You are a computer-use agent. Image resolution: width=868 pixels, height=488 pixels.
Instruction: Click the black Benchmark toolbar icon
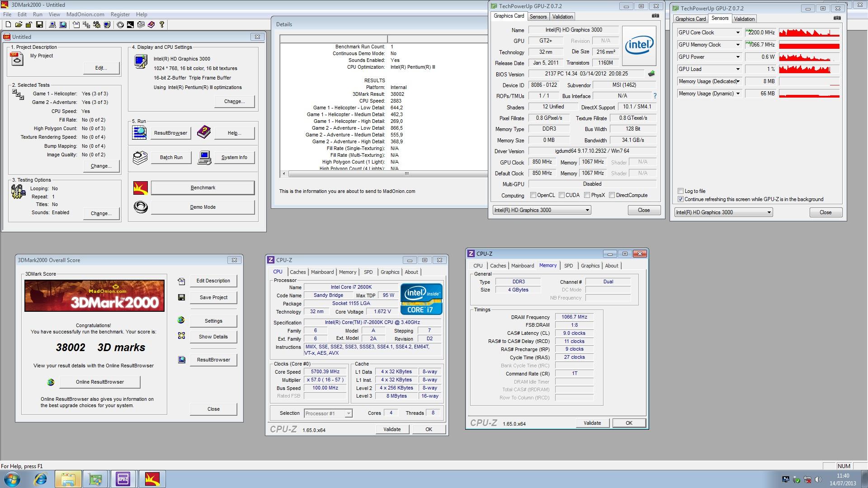pos(130,24)
